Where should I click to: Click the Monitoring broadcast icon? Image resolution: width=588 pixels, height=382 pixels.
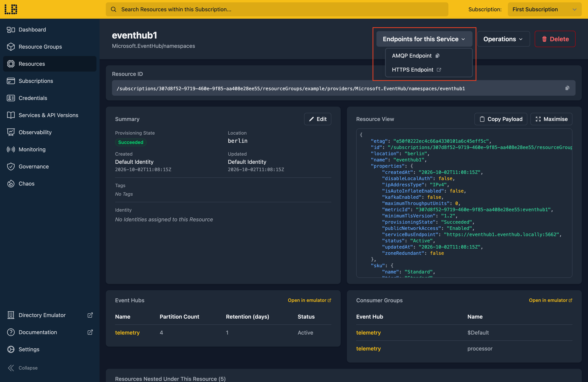11,149
